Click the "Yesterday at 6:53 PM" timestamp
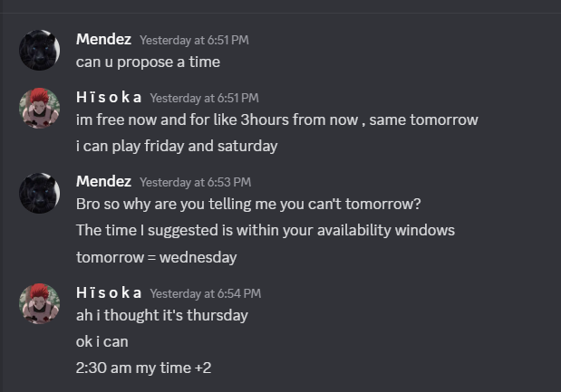This screenshot has height=392, width=561. click(x=195, y=182)
